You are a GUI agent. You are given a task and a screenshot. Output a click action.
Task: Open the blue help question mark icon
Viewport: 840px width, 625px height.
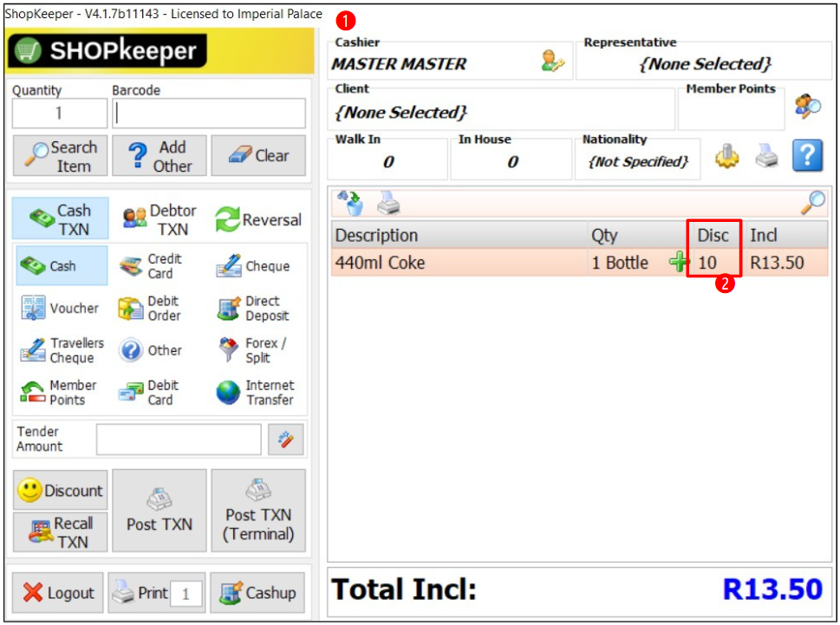tap(807, 155)
